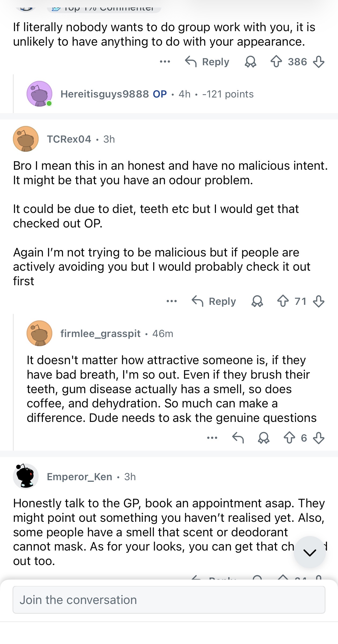Viewport: 338px width, 644px height.
Task: Downvote the comment with 386 points
Action: coord(319,62)
